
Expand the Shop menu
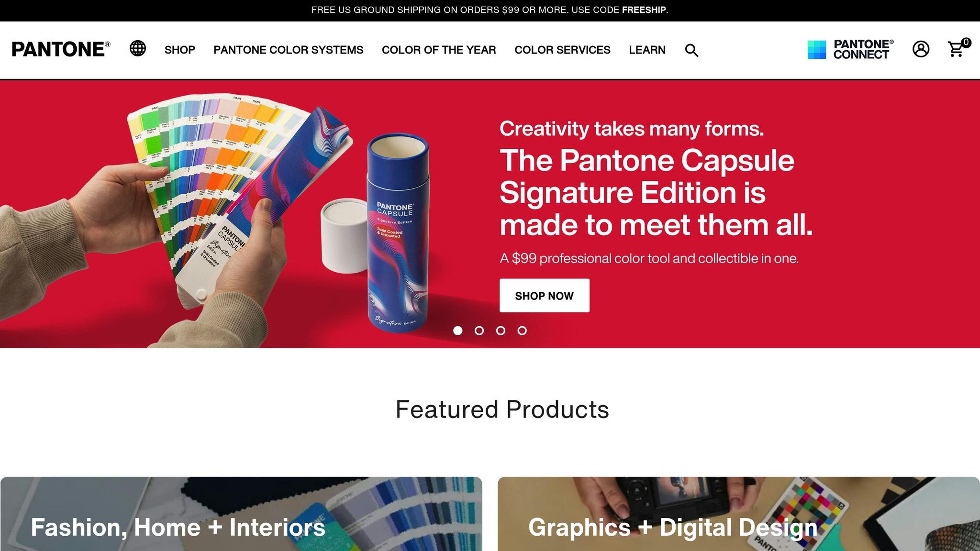pyautogui.click(x=180, y=50)
